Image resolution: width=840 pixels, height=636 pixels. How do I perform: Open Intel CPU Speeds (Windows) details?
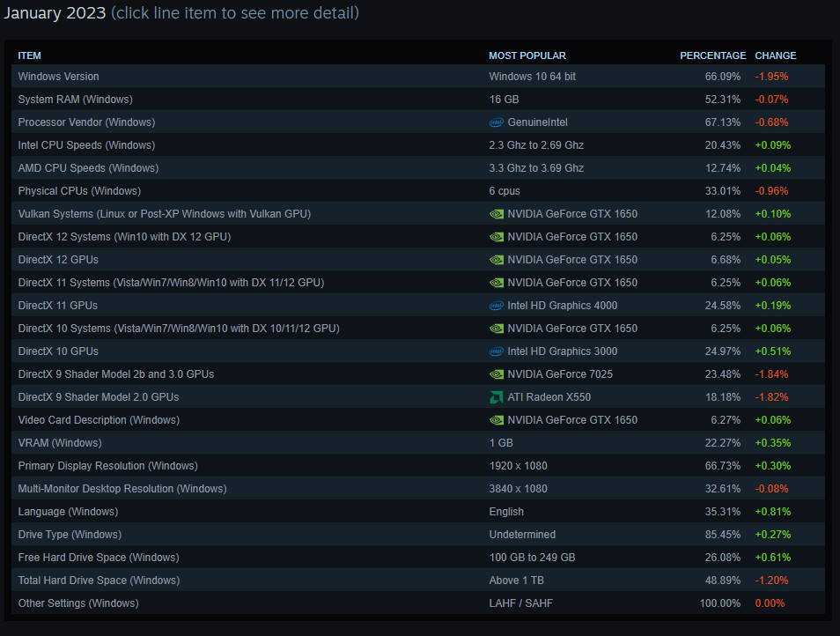[86, 145]
